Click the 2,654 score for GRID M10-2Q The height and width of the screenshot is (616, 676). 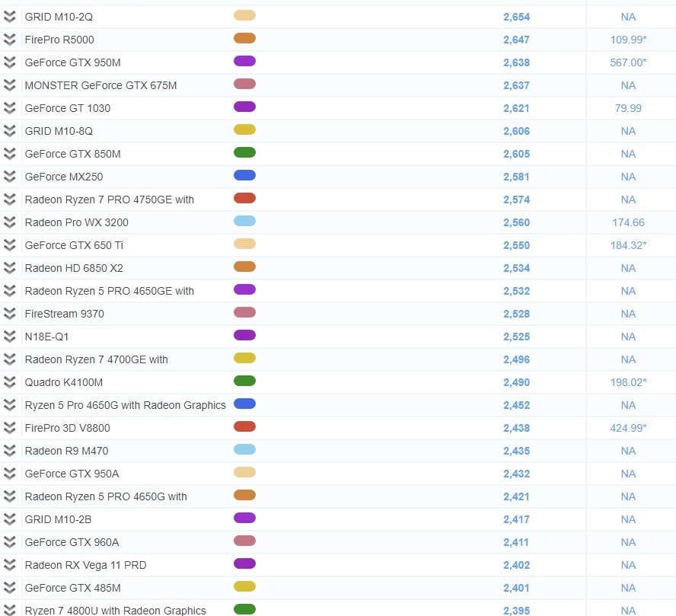point(516,17)
